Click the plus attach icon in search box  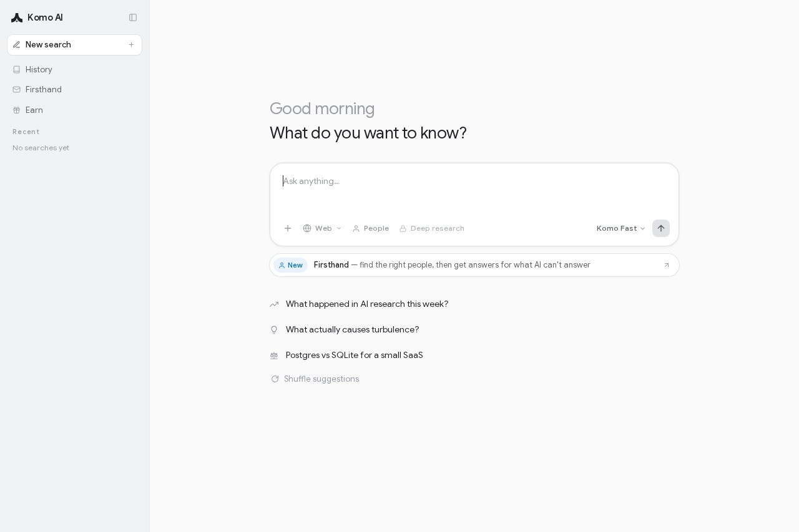(x=288, y=228)
